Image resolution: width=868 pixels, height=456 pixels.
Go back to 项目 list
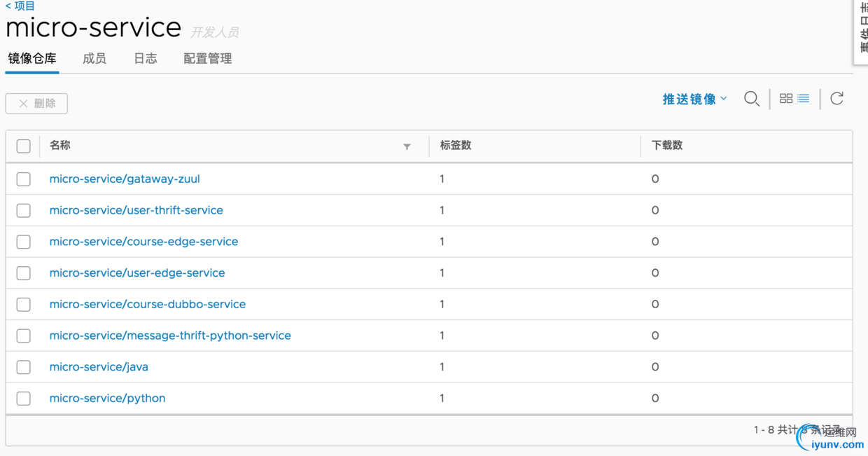(x=20, y=6)
